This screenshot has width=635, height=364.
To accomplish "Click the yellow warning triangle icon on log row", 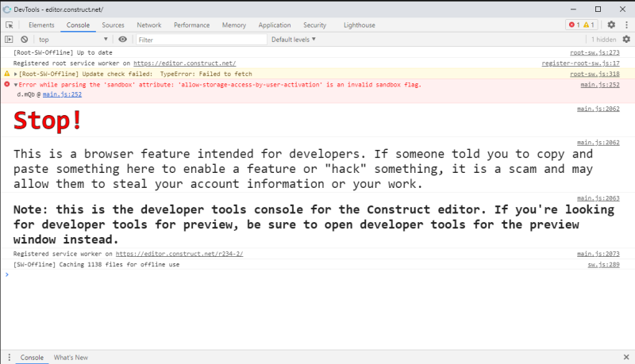I will point(7,74).
